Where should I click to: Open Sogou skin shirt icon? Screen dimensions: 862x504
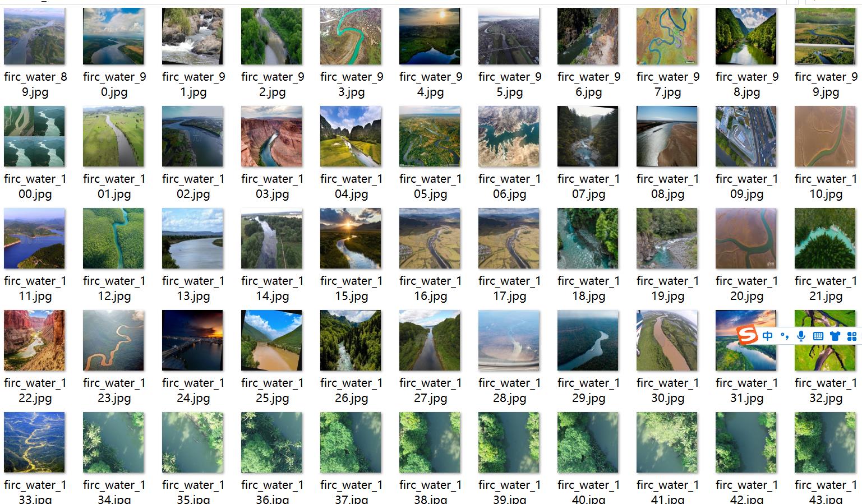tap(835, 336)
